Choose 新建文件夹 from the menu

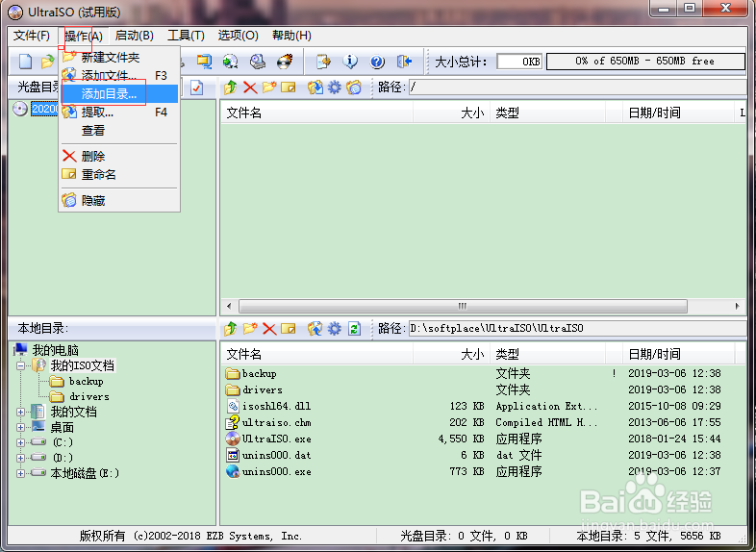click(x=119, y=58)
